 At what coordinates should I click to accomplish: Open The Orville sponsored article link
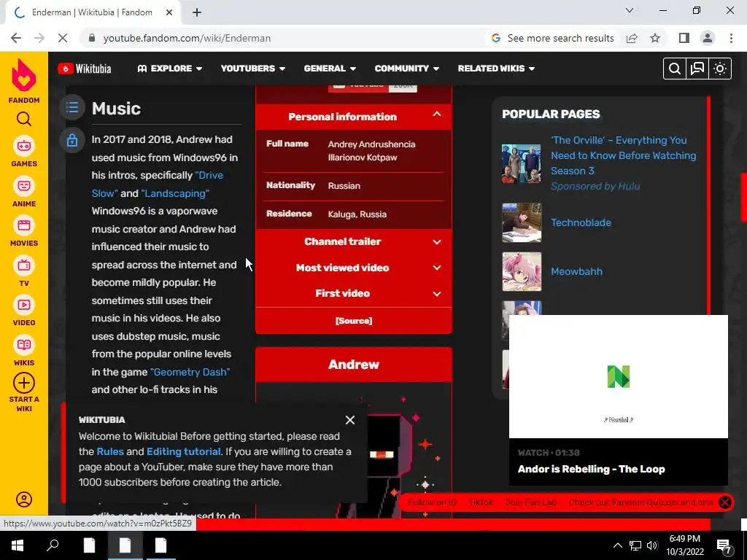(x=623, y=155)
